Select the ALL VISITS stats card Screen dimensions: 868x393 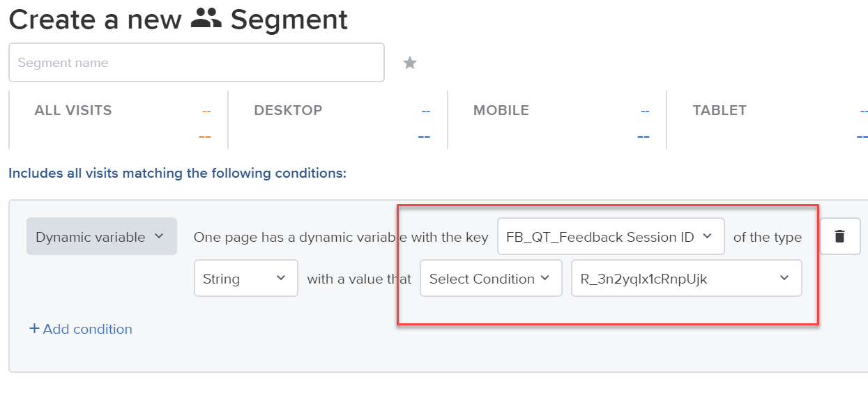pyautogui.click(x=118, y=120)
